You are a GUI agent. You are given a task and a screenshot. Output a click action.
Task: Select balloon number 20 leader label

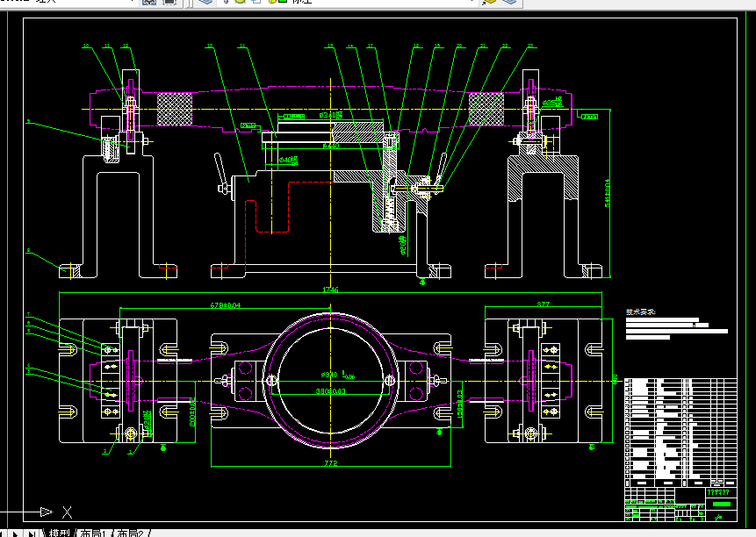pyautogui.click(x=459, y=46)
